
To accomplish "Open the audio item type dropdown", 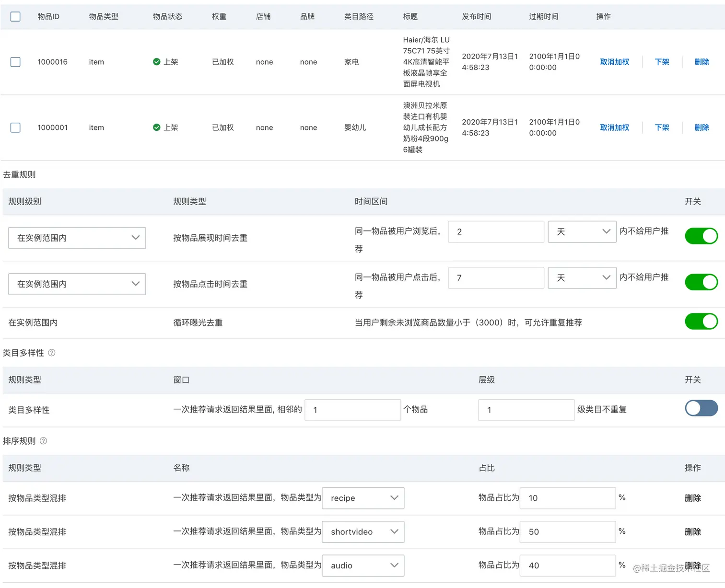I will coord(363,565).
